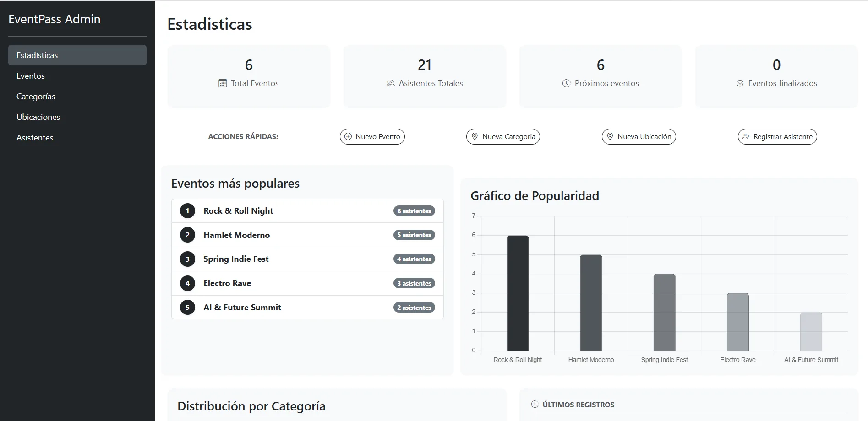The height and width of the screenshot is (421, 868).
Task: Click the Nuevo Evento button
Action: (x=372, y=136)
